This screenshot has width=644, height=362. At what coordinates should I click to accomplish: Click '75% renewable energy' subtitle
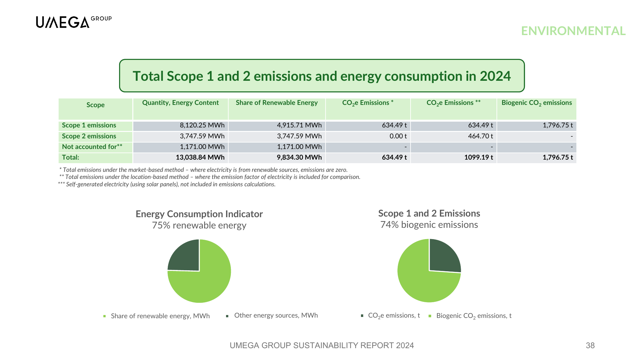[199, 225]
